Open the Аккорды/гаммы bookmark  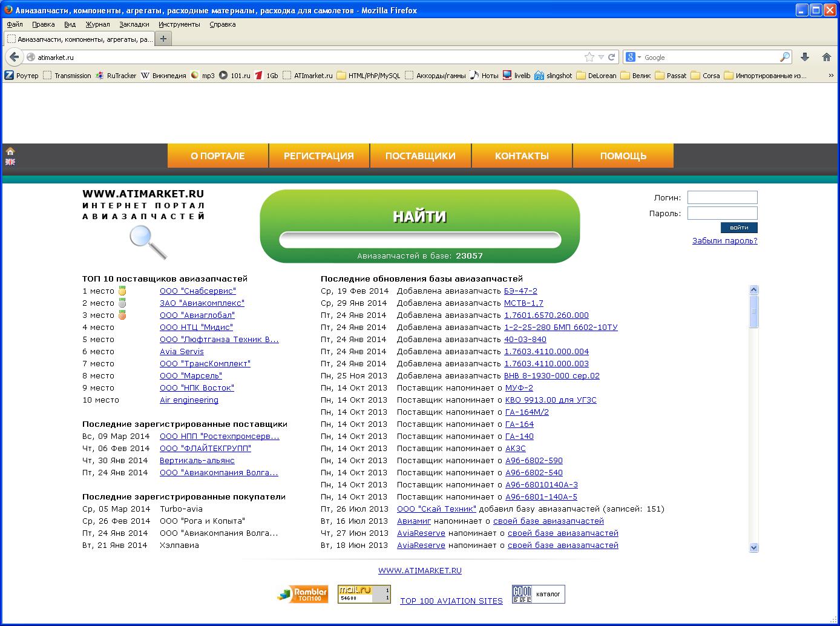click(436, 76)
